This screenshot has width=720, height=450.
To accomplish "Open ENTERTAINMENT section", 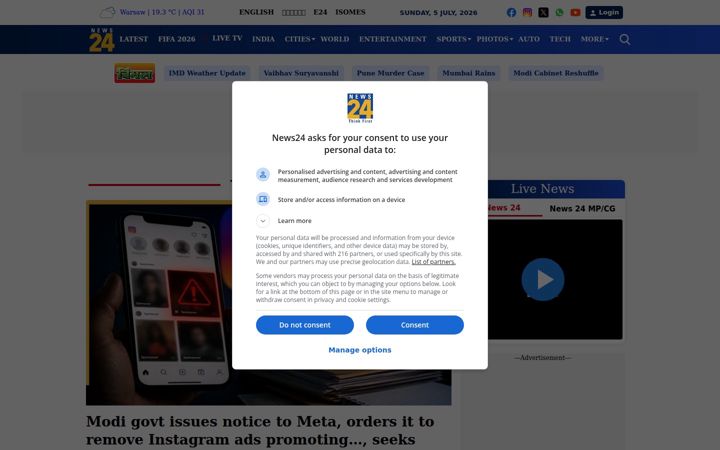I will coord(393,39).
